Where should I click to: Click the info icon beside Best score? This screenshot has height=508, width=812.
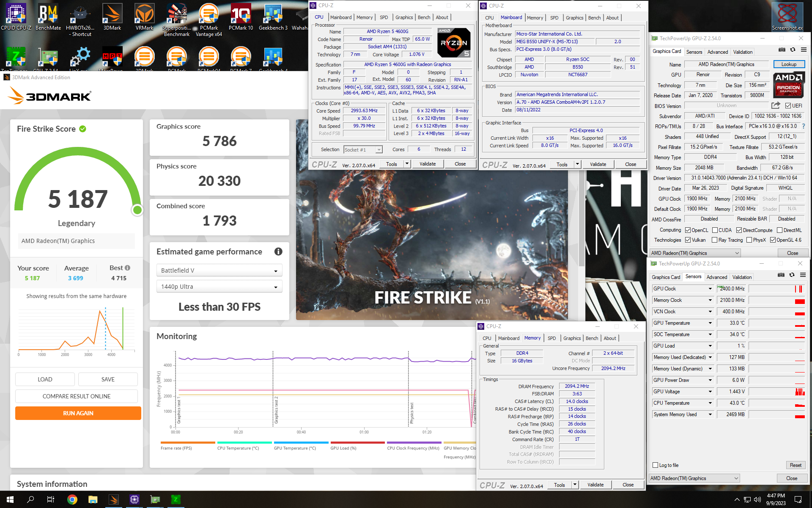click(x=128, y=268)
